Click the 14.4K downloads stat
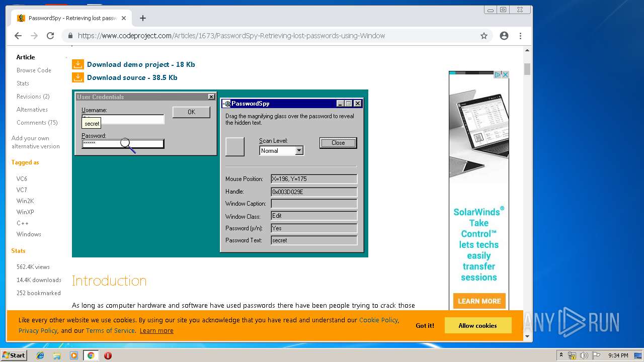The height and width of the screenshot is (362, 644). point(39,280)
